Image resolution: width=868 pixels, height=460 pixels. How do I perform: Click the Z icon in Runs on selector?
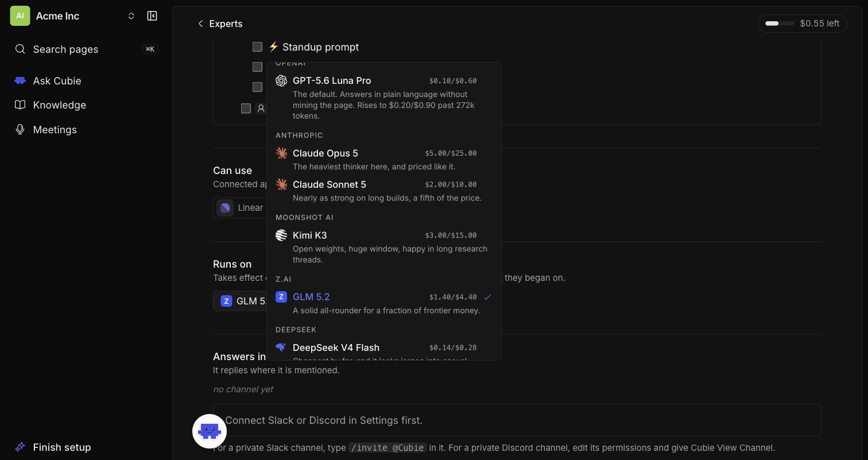point(226,301)
